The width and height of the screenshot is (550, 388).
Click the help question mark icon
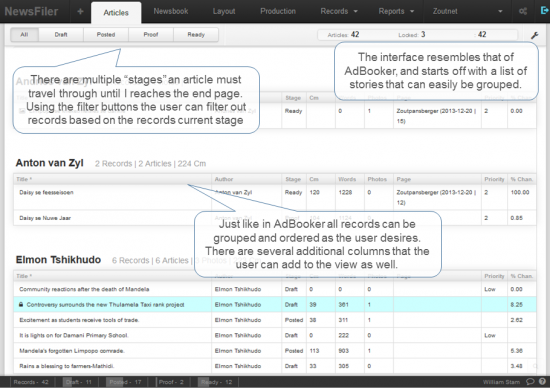click(x=542, y=381)
